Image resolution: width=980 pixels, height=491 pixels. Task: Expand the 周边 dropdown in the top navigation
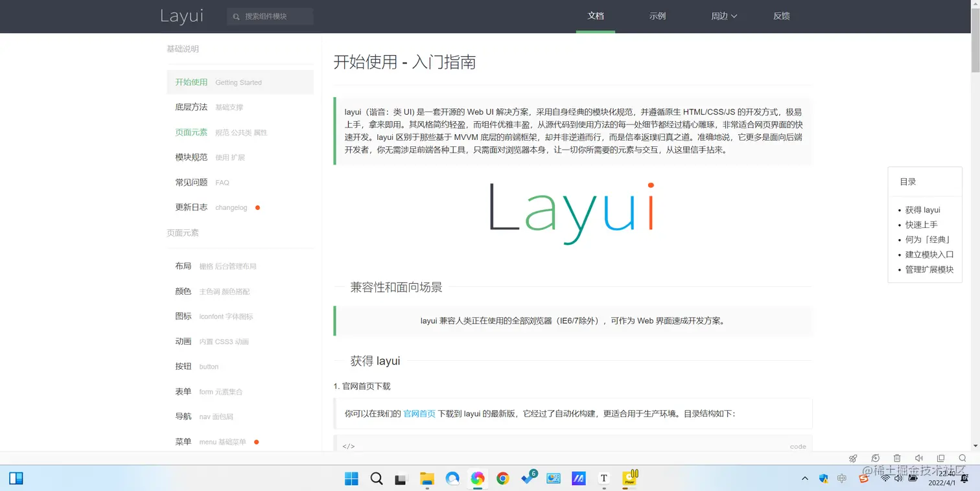724,16
